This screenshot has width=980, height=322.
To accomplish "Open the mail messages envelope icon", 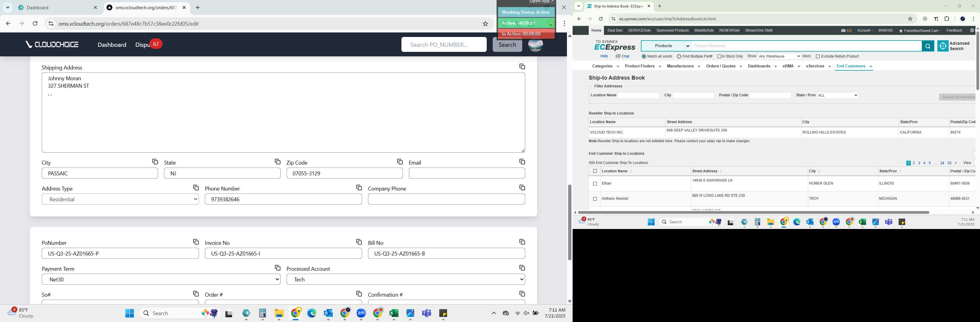I will tap(843, 31).
